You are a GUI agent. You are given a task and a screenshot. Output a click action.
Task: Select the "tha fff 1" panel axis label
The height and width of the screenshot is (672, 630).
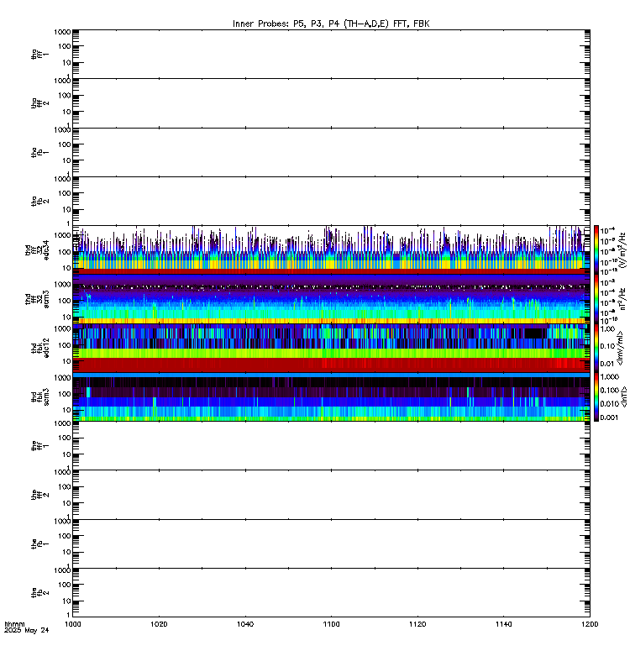(x=39, y=54)
